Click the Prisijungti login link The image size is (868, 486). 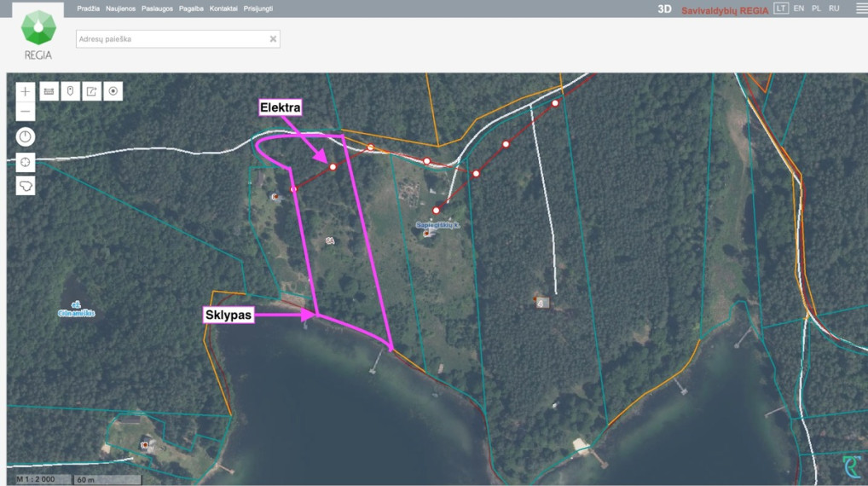click(x=258, y=9)
